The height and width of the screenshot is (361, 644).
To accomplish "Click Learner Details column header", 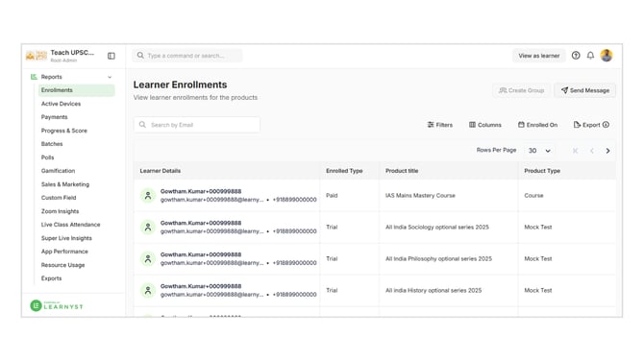I will coord(161,171).
